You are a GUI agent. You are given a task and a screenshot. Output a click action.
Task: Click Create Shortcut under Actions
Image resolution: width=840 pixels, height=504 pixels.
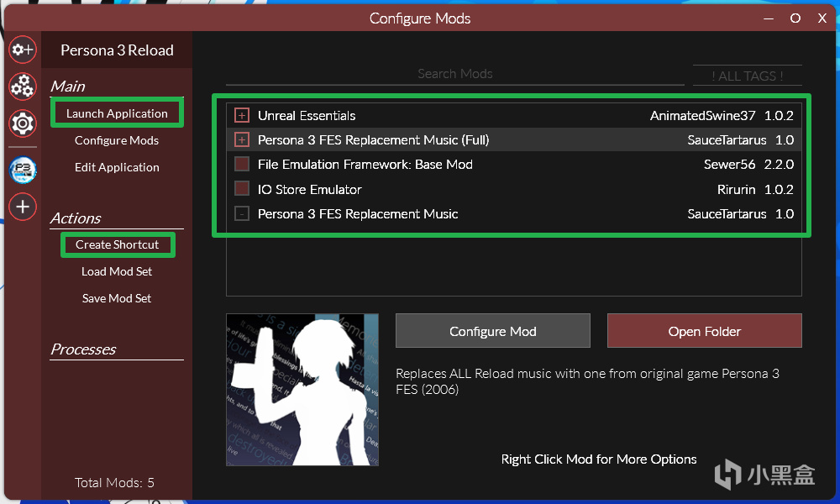[117, 244]
